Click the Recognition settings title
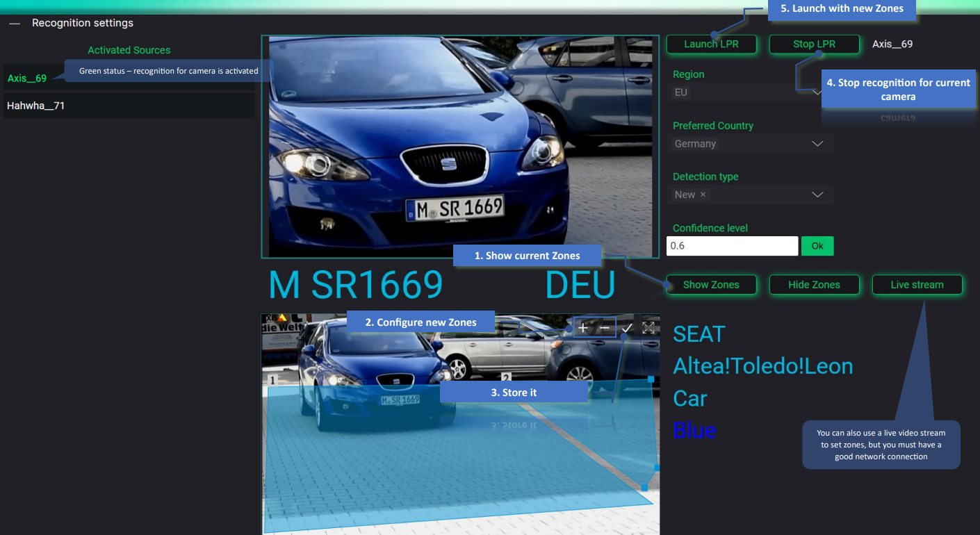This screenshot has width=980, height=535. coord(83,23)
